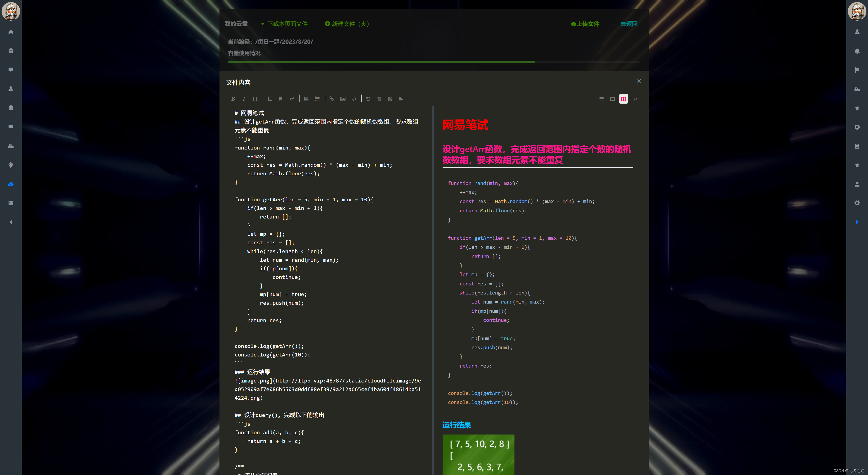Insert a heading with the H button
The height and width of the screenshot is (475, 868).
pos(255,99)
